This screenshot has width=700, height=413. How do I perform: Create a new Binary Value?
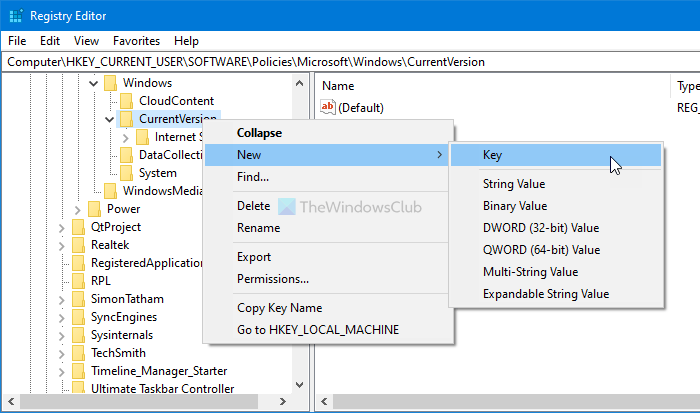[556, 206]
